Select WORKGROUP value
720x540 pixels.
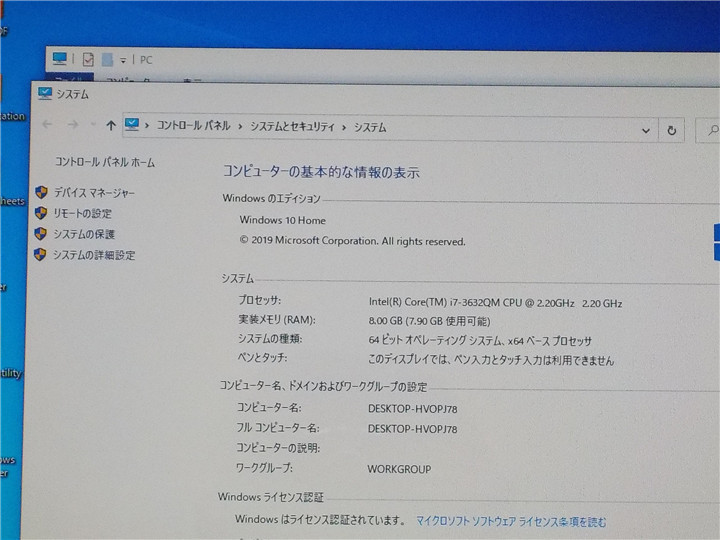(x=399, y=469)
